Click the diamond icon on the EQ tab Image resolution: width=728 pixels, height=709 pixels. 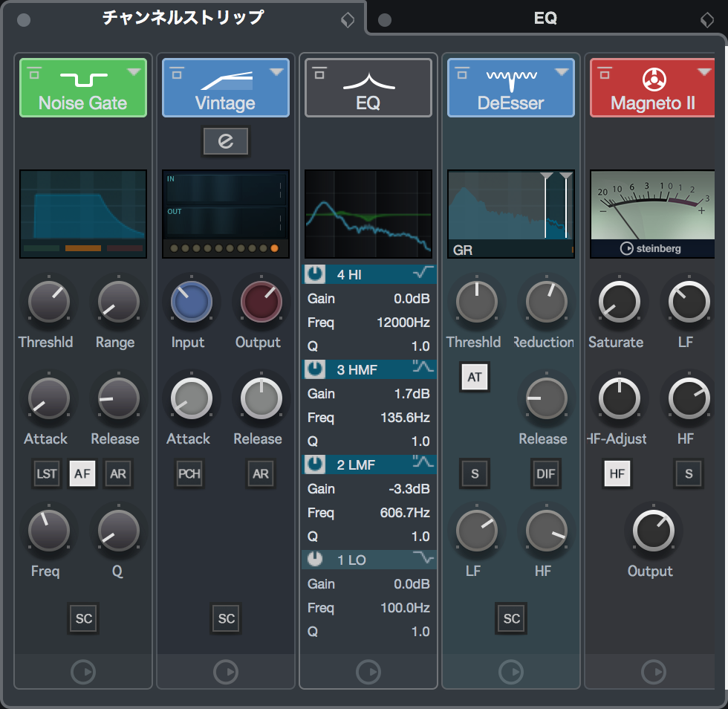coord(707,20)
